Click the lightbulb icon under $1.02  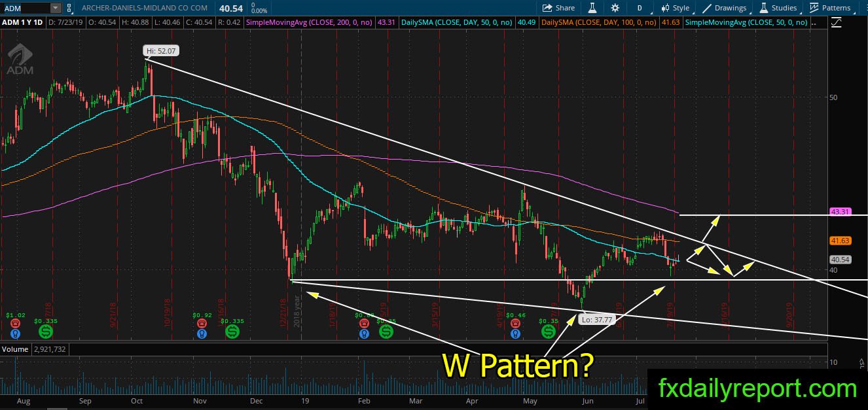tap(16, 333)
